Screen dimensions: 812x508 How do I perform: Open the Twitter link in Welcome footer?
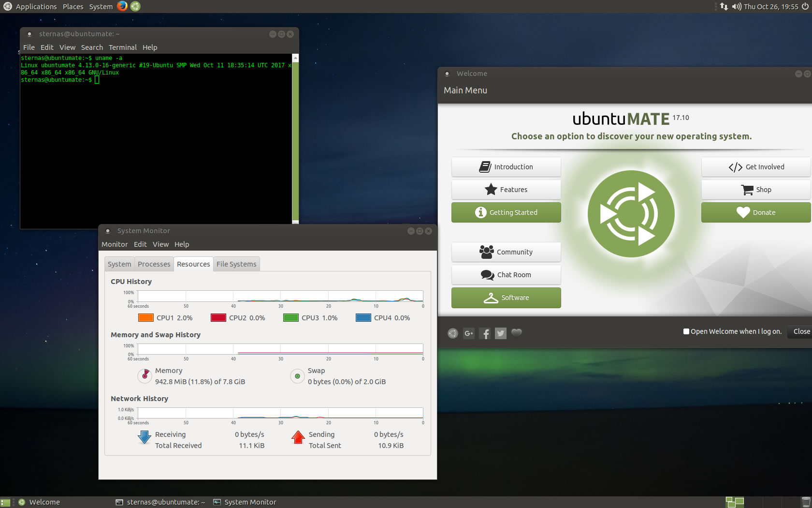click(x=501, y=333)
